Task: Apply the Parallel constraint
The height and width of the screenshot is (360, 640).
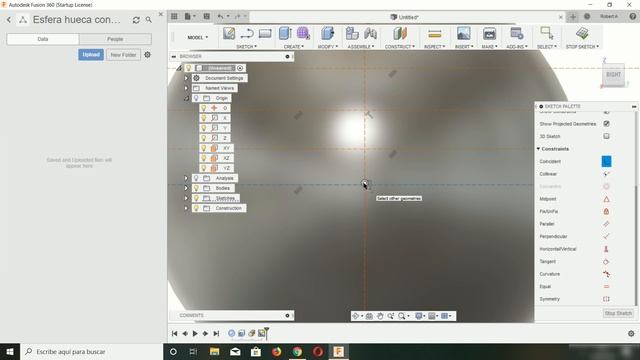Action: (606, 224)
